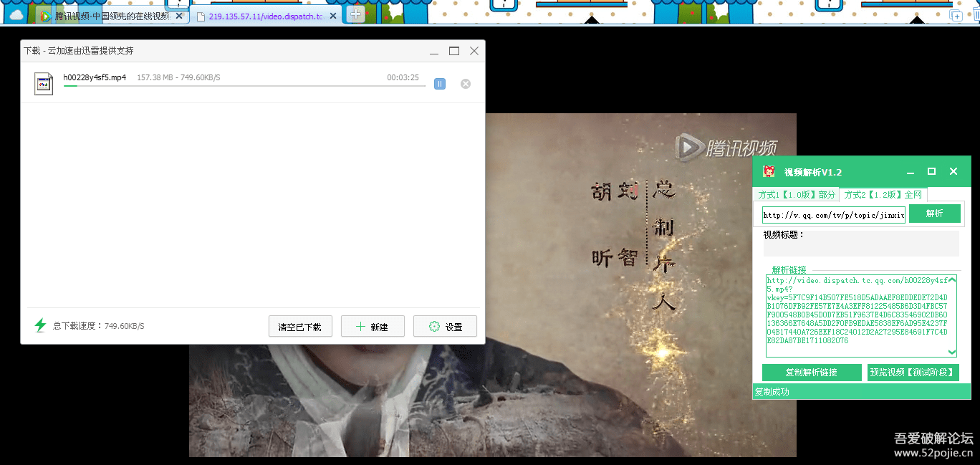Minimize the 下载 window
This screenshot has width=980, height=465.
point(434,51)
